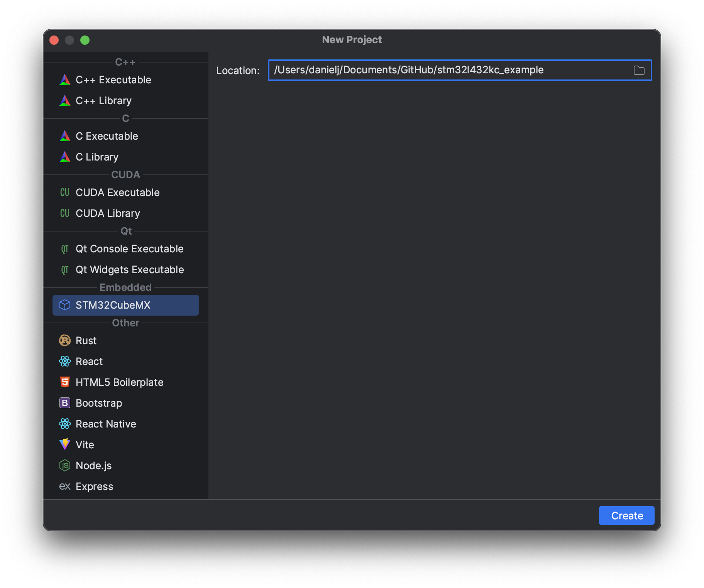Viewport: 704px width, 588px height.
Task: Choose the Rust project template
Action: [86, 340]
